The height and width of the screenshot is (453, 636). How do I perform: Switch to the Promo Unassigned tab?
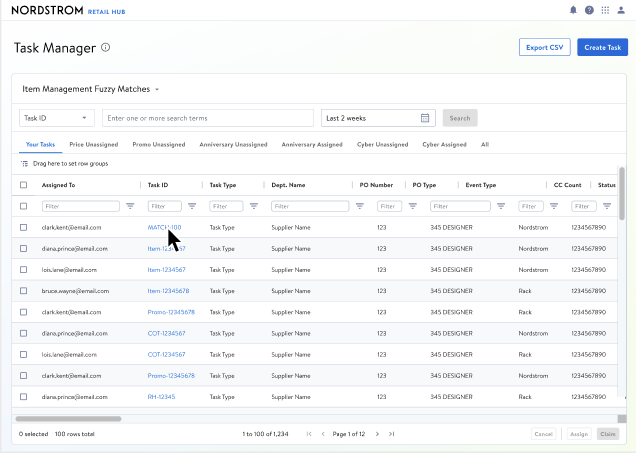click(x=159, y=144)
